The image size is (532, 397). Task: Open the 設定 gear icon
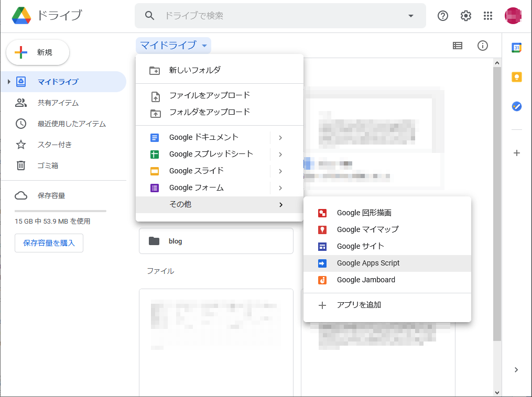click(465, 16)
